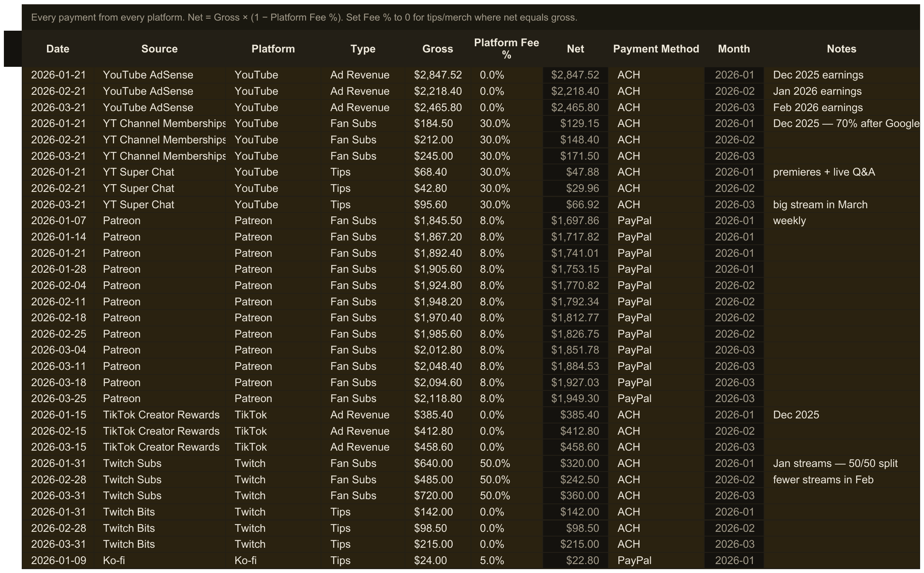Click the note 'big stream in March'
Viewport: 924px width, 573px height.
(x=820, y=205)
